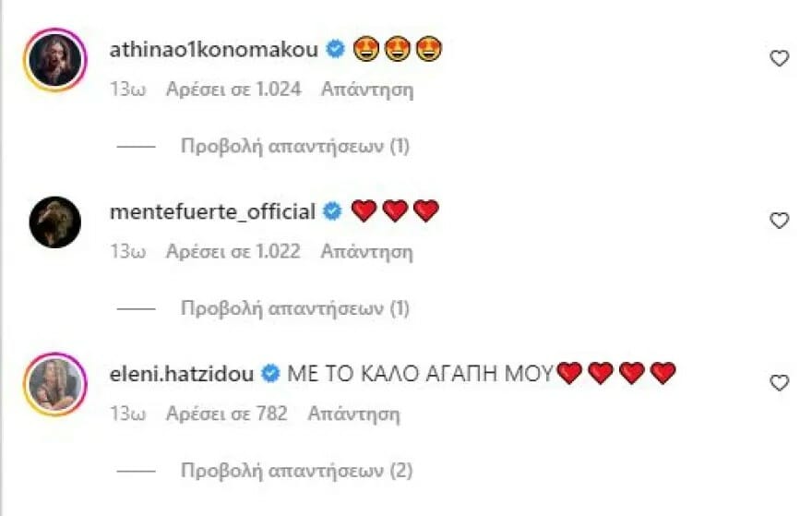Click the verified badge beside athinao1konomakou
This screenshot has width=812, height=516.
(x=337, y=51)
